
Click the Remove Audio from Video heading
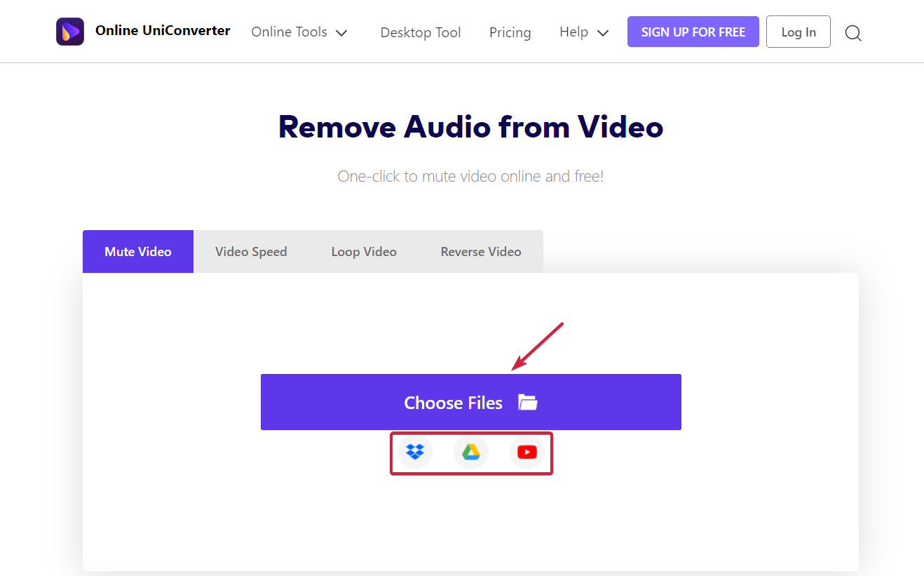tap(471, 127)
